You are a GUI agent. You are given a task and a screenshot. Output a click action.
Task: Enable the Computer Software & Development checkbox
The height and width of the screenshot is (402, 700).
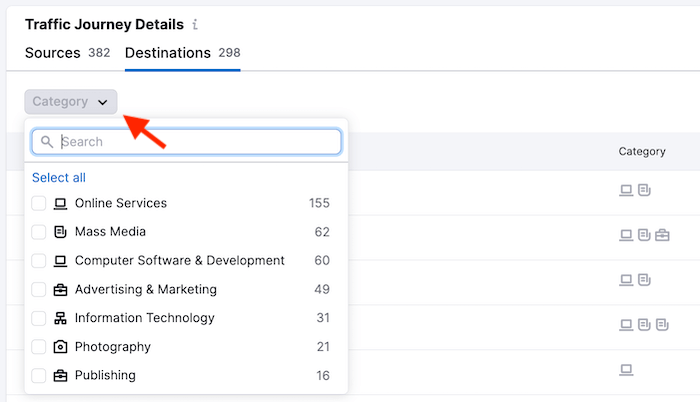(39, 261)
